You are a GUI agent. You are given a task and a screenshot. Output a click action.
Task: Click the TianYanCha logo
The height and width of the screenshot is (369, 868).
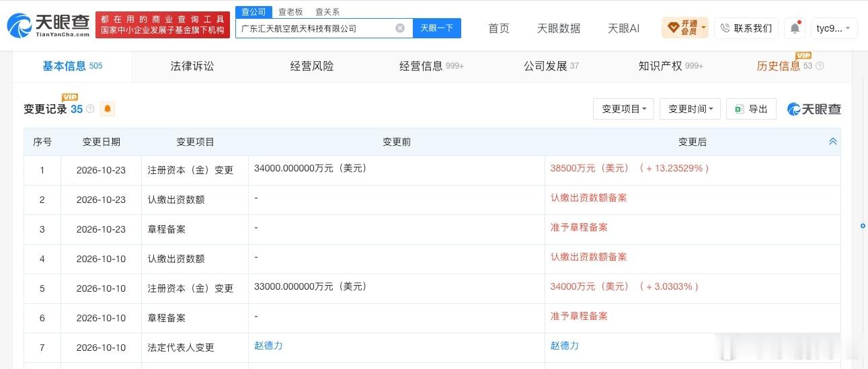pyautogui.click(x=48, y=26)
